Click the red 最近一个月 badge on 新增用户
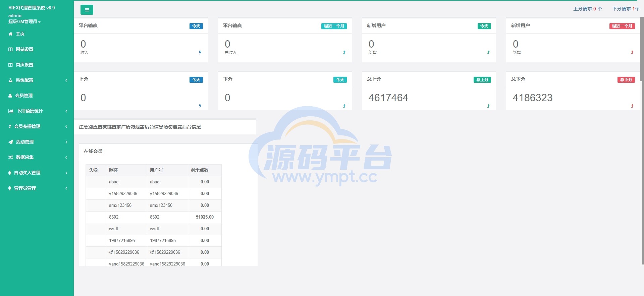This screenshot has height=296, width=644. point(622,26)
